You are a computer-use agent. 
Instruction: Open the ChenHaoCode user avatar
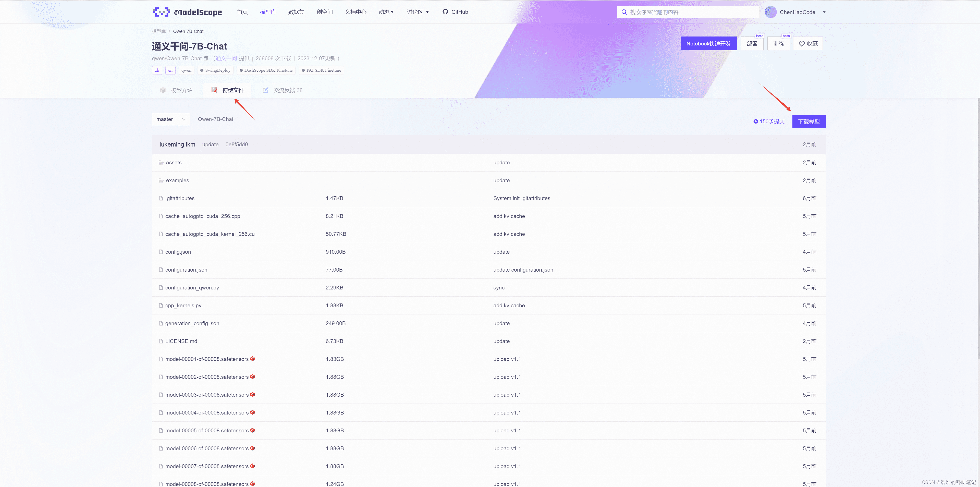pos(770,12)
